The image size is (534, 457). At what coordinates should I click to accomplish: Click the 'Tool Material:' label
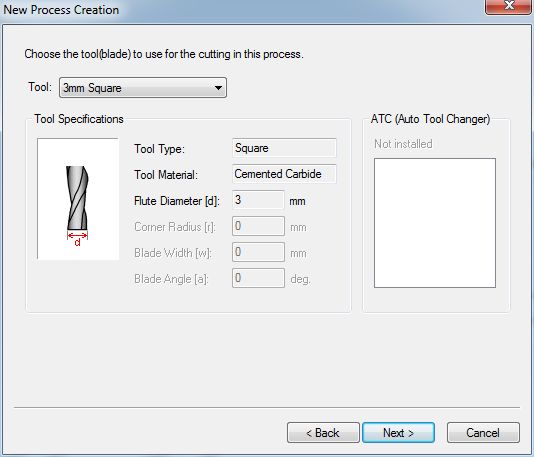pyautogui.click(x=166, y=175)
